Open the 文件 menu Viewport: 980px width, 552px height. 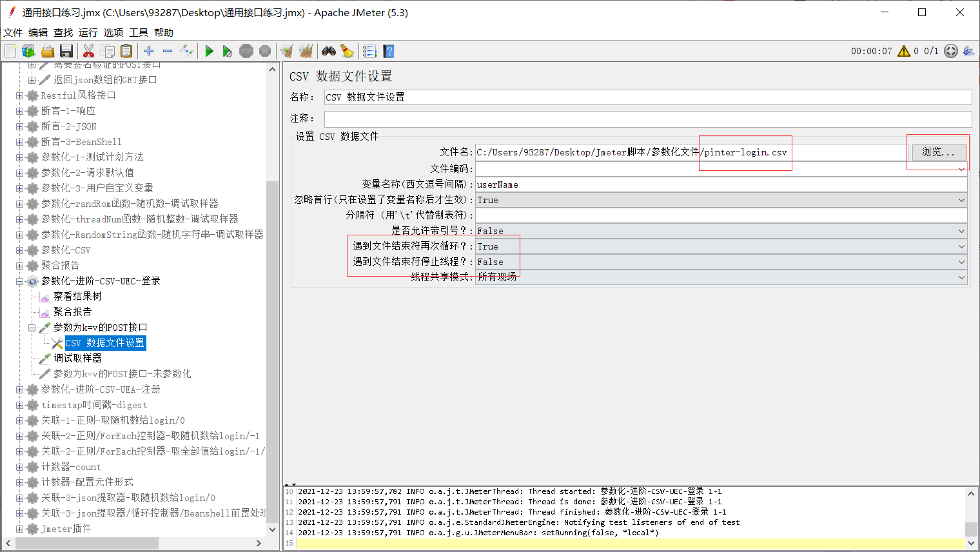(x=13, y=32)
